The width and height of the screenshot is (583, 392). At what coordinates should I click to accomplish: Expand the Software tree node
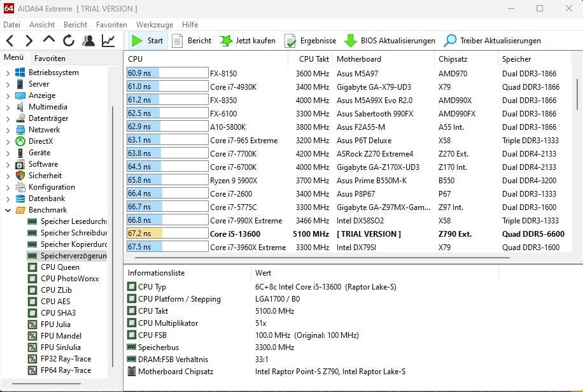point(8,165)
